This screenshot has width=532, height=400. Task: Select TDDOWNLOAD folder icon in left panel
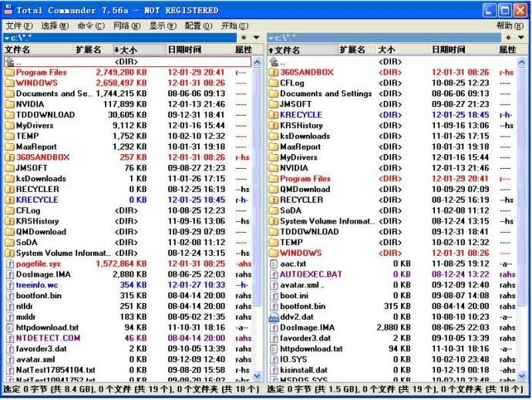(10, 115)
